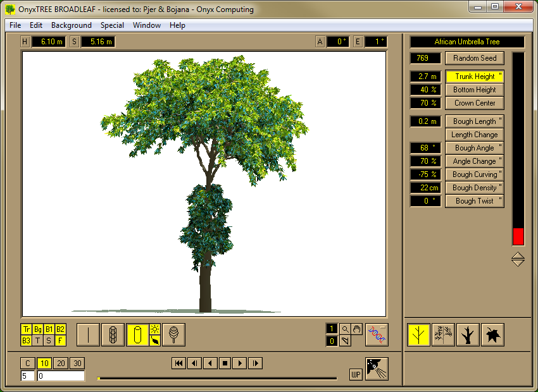Open the Background menu

pos(72,25)
